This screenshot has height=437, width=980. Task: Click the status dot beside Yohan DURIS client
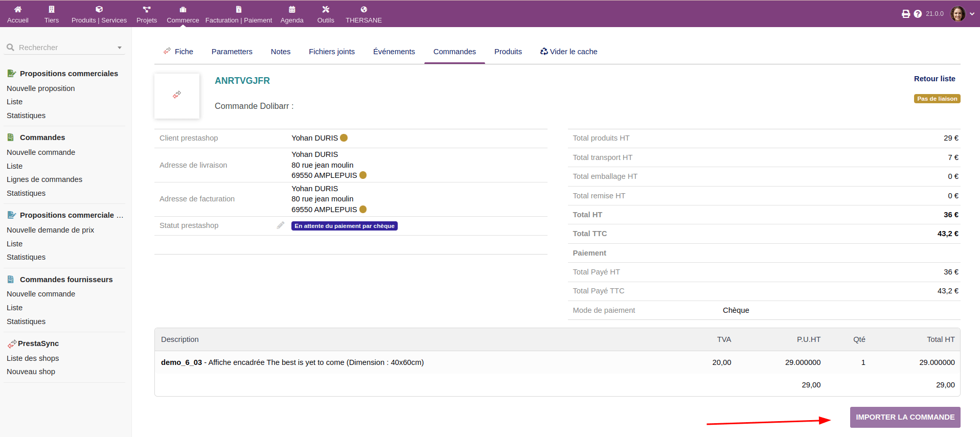pos(344,138)
